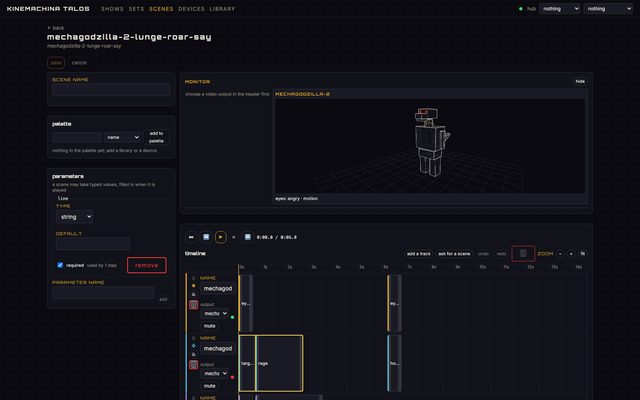Click the parameter default value field
The width and height of the screenshot is (640, 400).
click(93, 244)
